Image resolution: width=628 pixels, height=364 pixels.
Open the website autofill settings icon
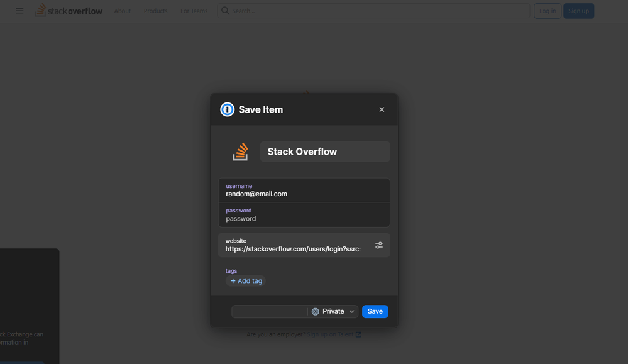[x=379, y=245]
